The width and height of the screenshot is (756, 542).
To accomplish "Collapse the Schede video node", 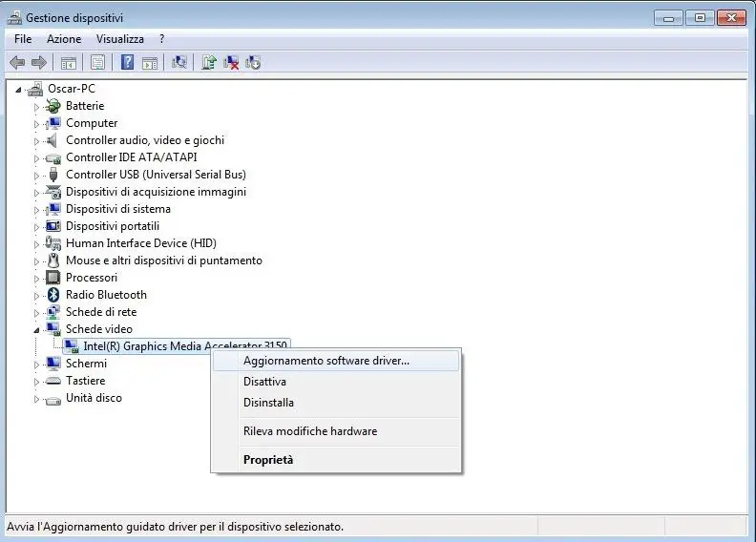I will coord(36,330).
